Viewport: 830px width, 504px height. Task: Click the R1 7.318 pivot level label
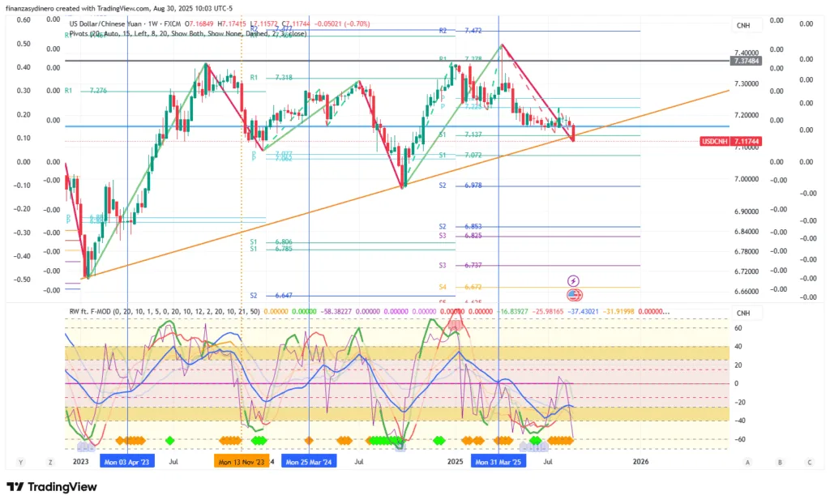[272, 78]
